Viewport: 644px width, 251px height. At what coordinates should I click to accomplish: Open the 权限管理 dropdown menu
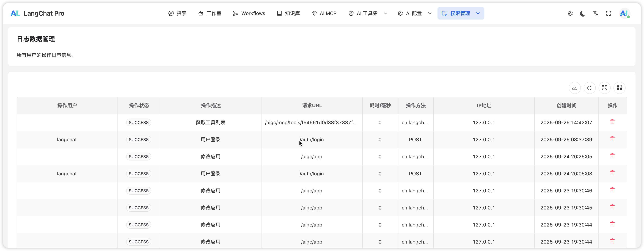pyautogui.click(x=461, y=13)
